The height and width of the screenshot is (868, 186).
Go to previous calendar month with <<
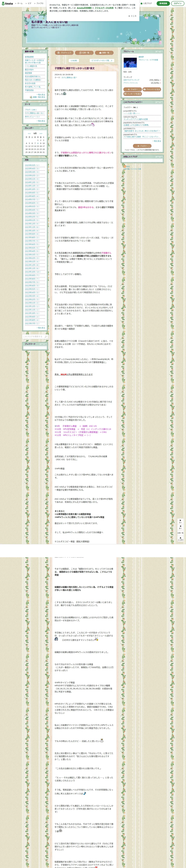(x=29, y=133)
